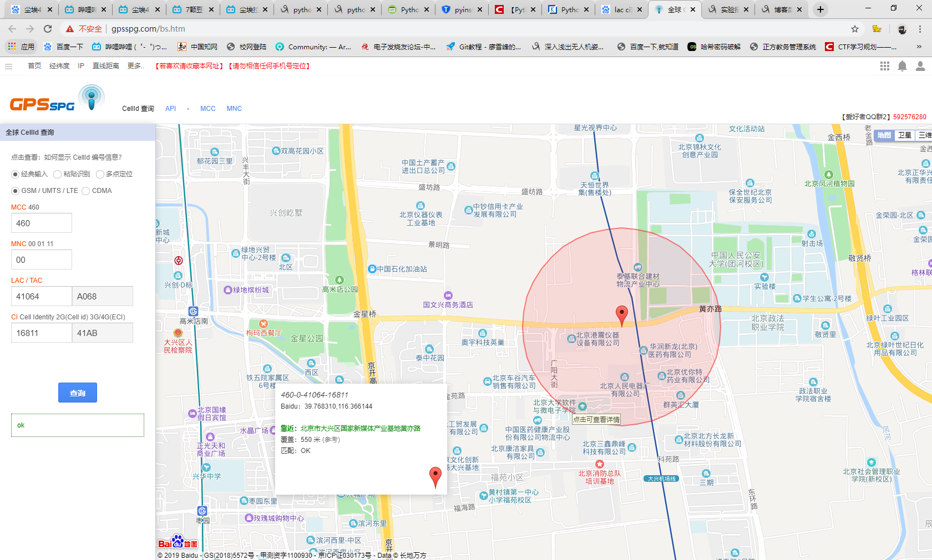This screenshot has width=932, height=560.
Task: Switch to the CellId 查询 tab
Action: pyautogui.click(x=138, y=109)
